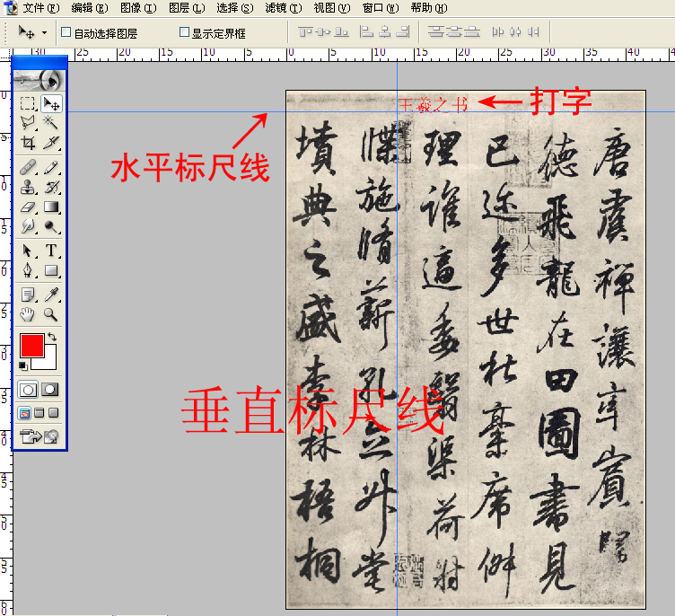Click Align bottom edges button
Screen dimensions: 675x616
pos(341,31)
